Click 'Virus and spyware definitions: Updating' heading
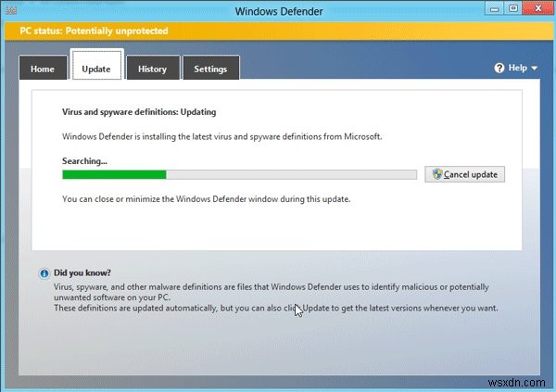Image resolution: width=556 pixels, height=392 pixels. [x=139, y=112]
